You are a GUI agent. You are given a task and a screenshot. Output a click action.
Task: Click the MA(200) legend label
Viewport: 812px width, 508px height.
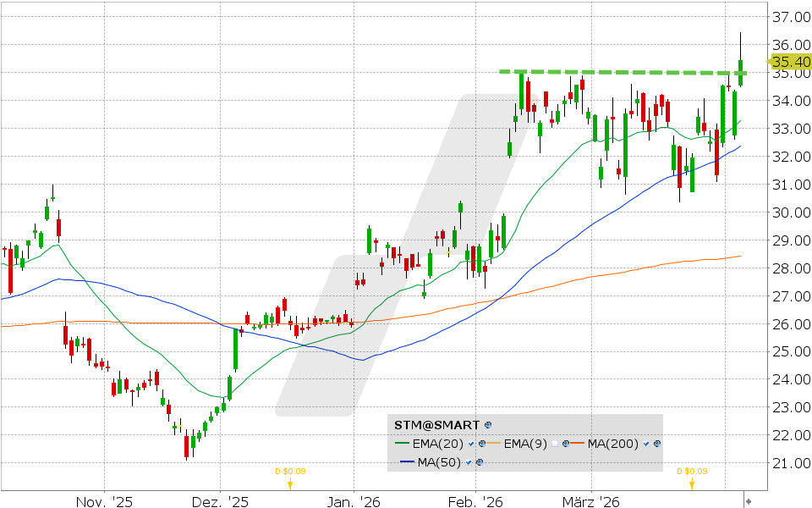[x=613, y=444]
